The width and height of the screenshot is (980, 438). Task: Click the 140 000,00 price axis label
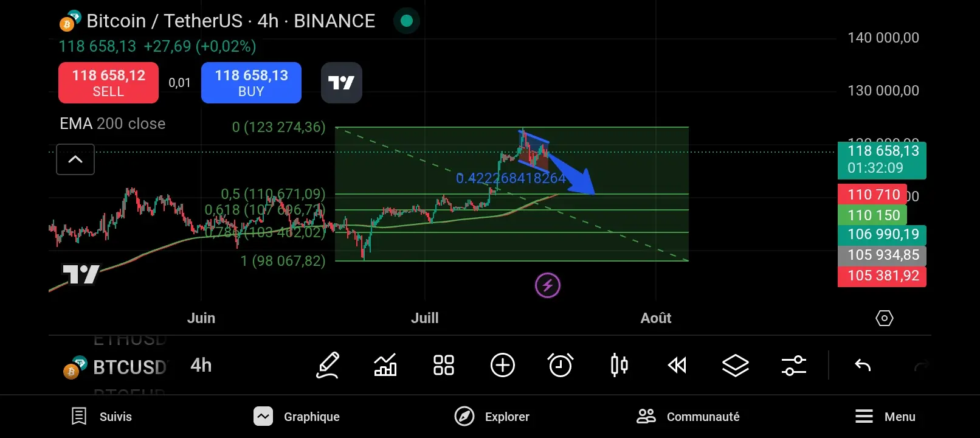[883, 38]
